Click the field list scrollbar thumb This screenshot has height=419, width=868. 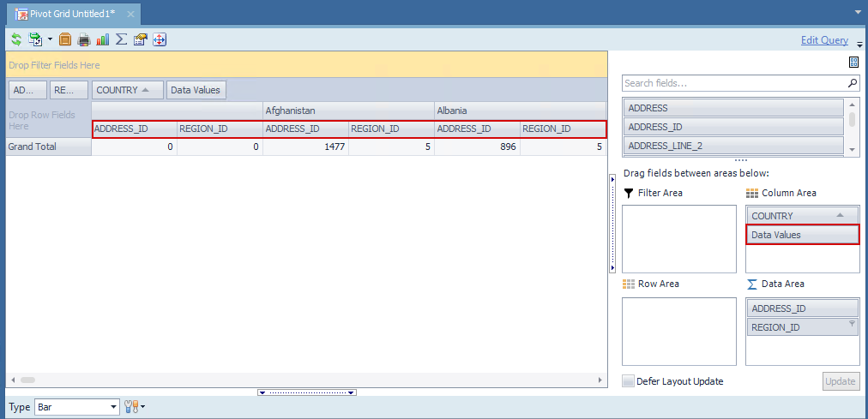(x=852, y=119)
